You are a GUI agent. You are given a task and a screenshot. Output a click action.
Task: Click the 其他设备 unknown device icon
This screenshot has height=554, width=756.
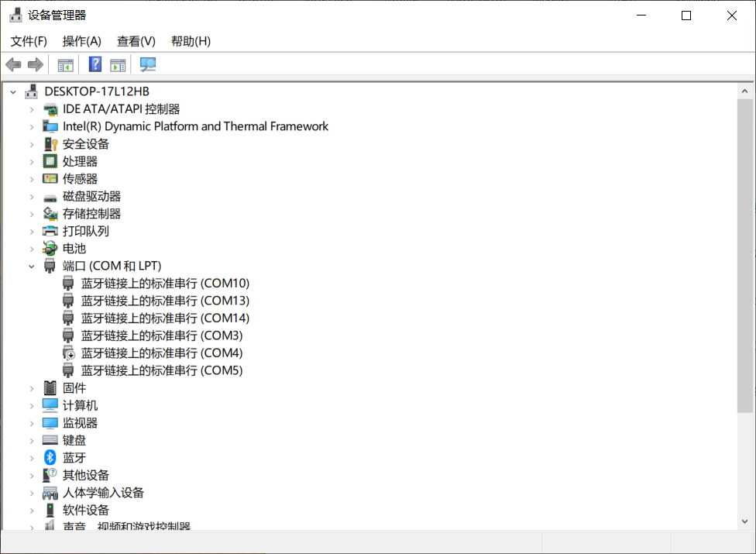click(x=50, y=475)
